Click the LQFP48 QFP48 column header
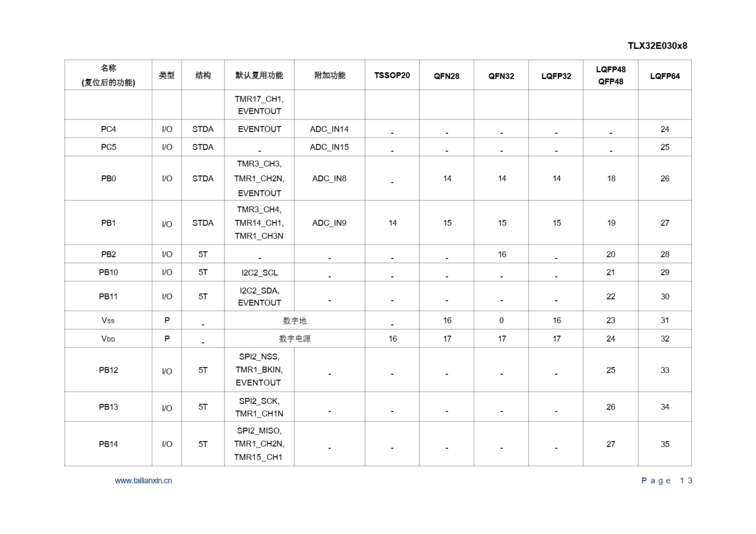The width and height of the screenshot is (756, 534). click(x=610, y=75)
